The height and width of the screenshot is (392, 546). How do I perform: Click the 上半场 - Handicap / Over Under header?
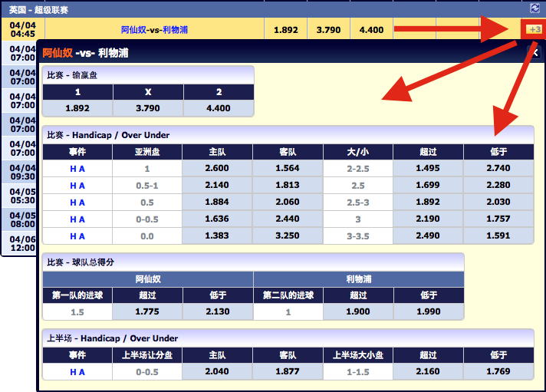point(288,338)
